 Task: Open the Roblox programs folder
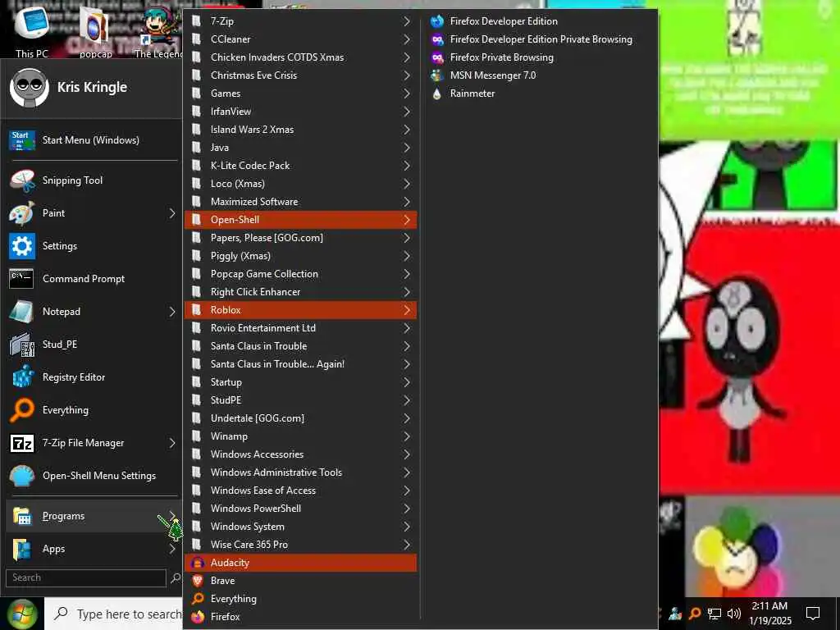click(x=300, y=310)
